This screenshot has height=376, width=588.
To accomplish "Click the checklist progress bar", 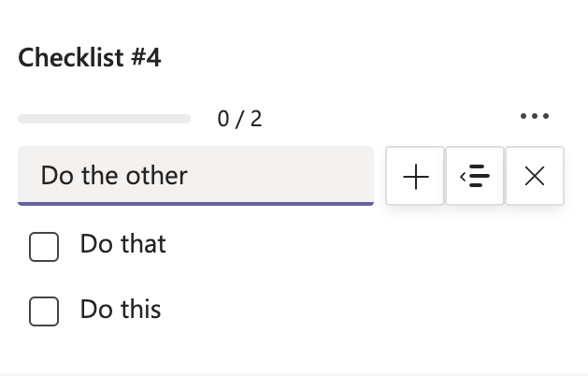I will (104, 119).
